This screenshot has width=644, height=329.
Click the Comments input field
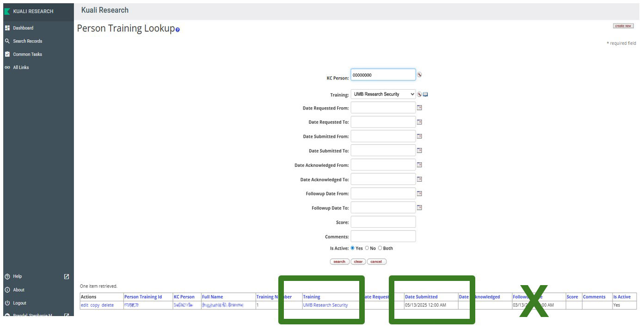(x=383, y=237)
